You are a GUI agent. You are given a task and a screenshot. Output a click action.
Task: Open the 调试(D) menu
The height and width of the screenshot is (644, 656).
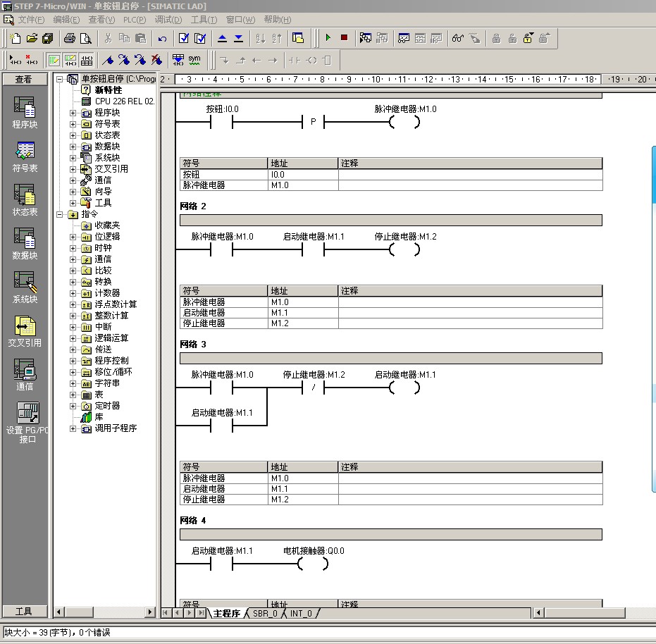pos(168,20)
